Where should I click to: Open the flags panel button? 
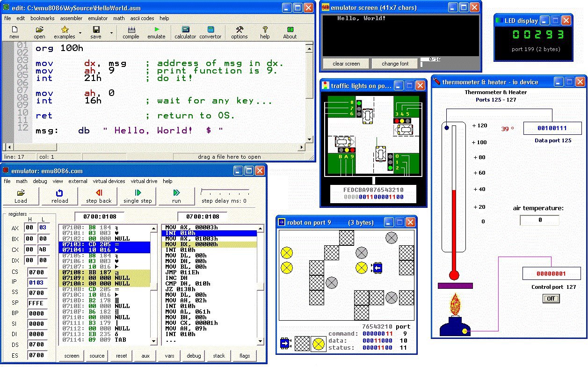(x=245, y=356)
